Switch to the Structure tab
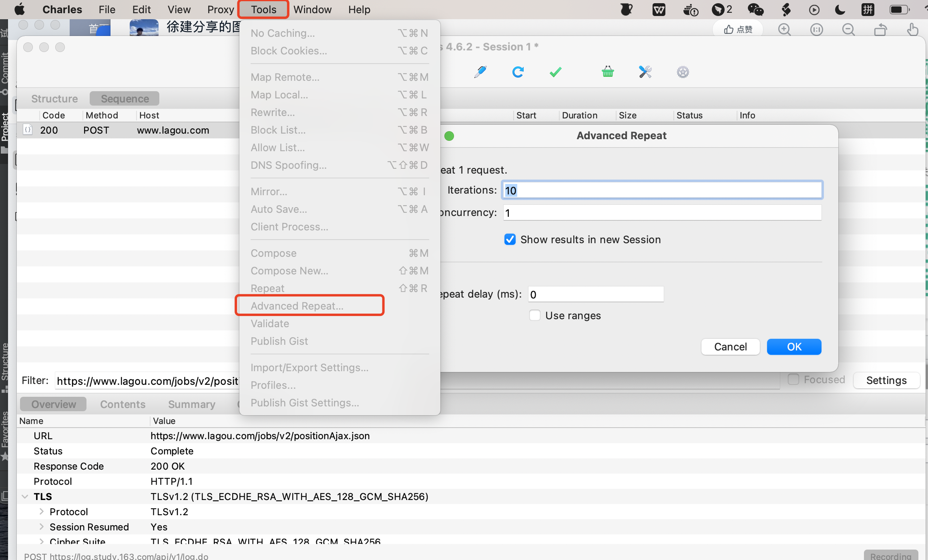This screenshot has width=928, height=560. [x=54, y=99]
